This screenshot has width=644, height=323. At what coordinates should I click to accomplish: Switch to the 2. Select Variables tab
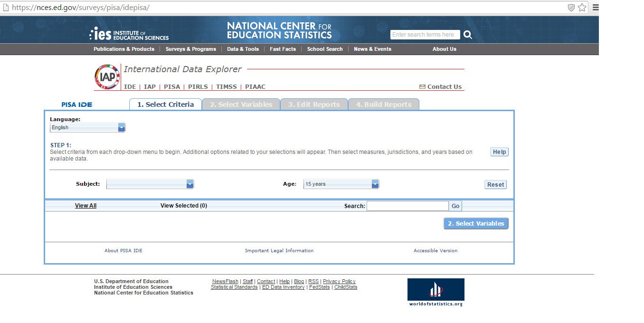[241, 104]
